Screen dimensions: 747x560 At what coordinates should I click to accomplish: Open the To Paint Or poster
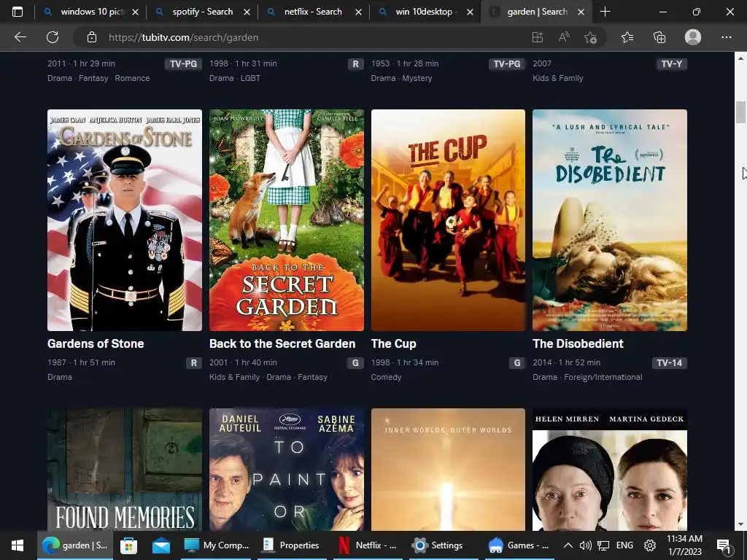click(x=286, y=470)
